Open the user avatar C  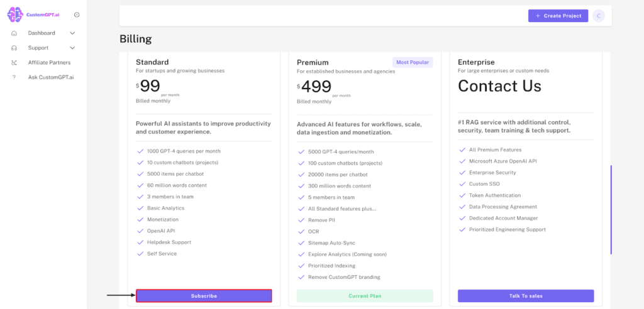pos(599,16)
